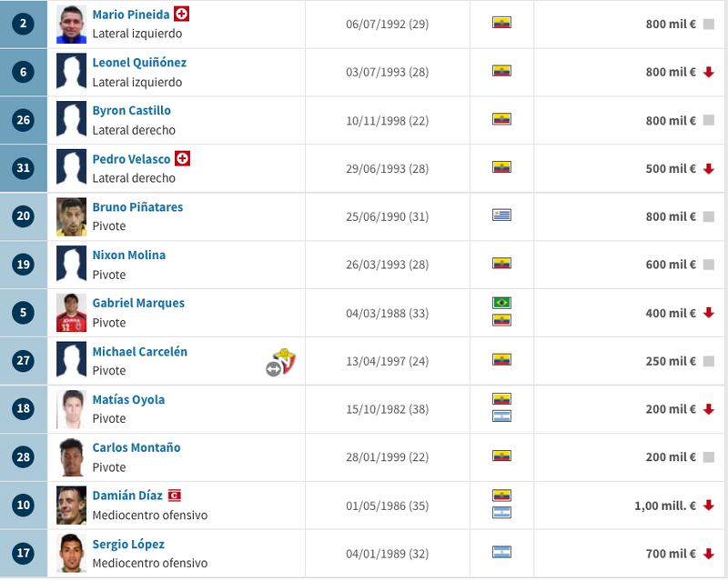Click Mario Pineida's injury cross icon
This screenshot has height=581, width=728.
coord(181,14)
